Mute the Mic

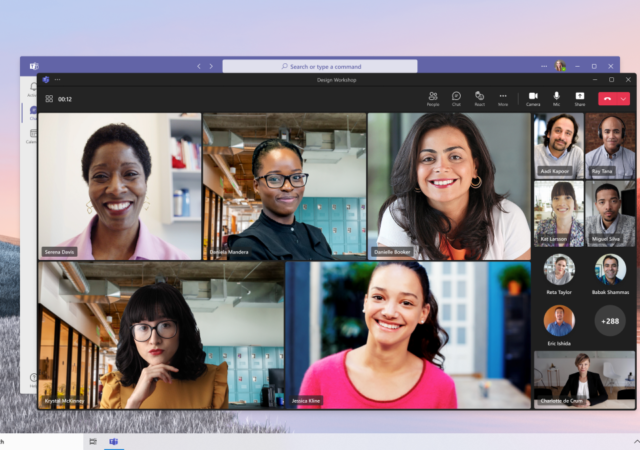click(556, 99)
